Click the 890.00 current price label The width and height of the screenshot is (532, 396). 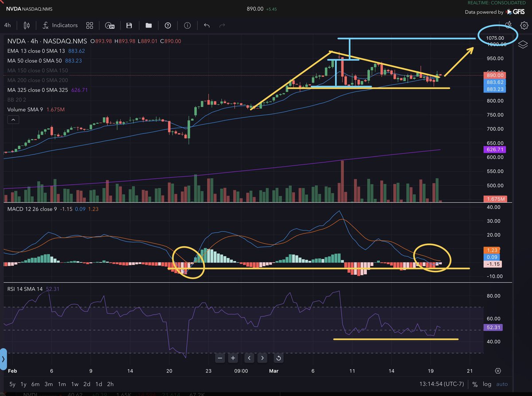coord(496,75)
